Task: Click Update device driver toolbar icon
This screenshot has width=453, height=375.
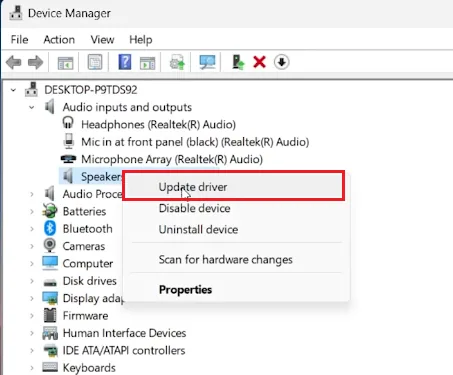Action: pos(177,62)
